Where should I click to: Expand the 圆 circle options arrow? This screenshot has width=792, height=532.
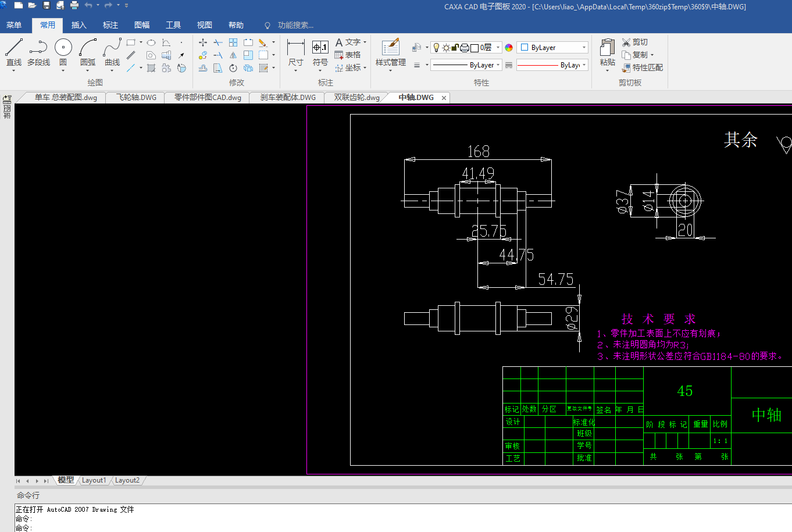[63, 71]
